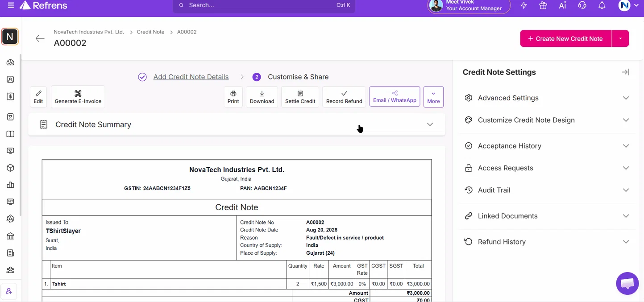The height and width of the screenshot is (302, 644).
Task: Click the Print button
Action: (233, 97)
